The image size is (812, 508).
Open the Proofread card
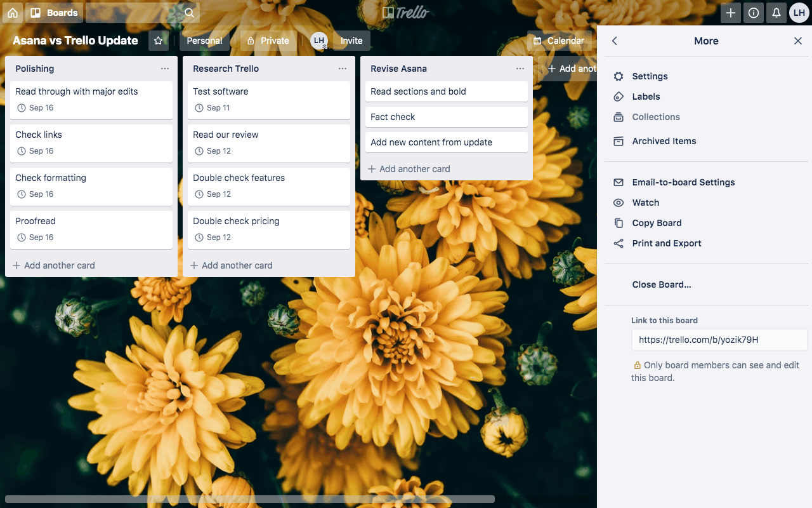(x=91, y=229)
